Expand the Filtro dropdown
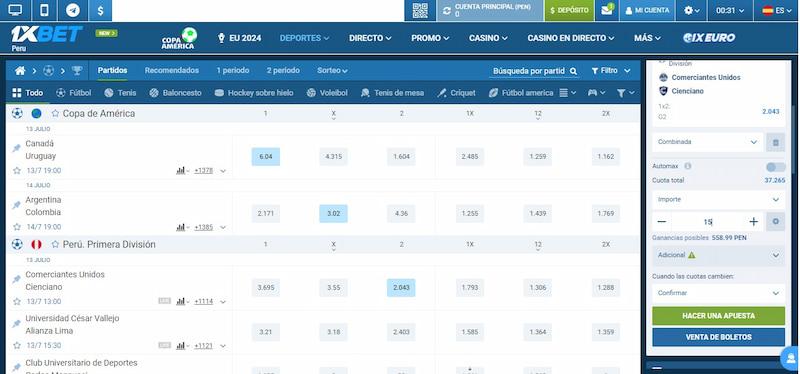The height and width of the screenshot is (374, 800). point(611,71)
